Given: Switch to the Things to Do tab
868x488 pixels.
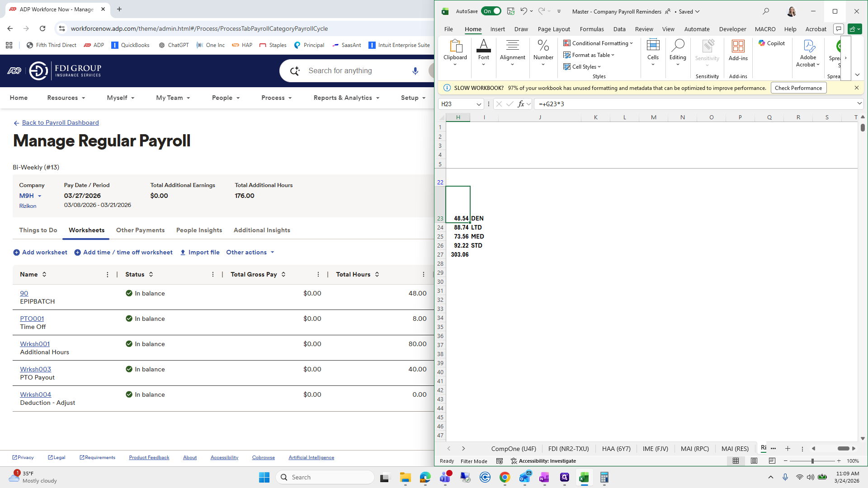Looking at the screenshot, I should point(38,230).
